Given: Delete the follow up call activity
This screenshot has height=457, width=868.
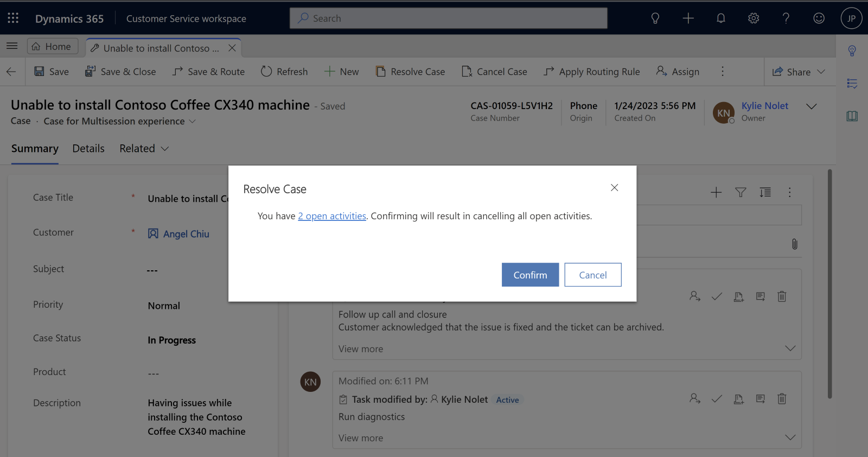Looking at the screenshot, I should [x=782, y=296].
